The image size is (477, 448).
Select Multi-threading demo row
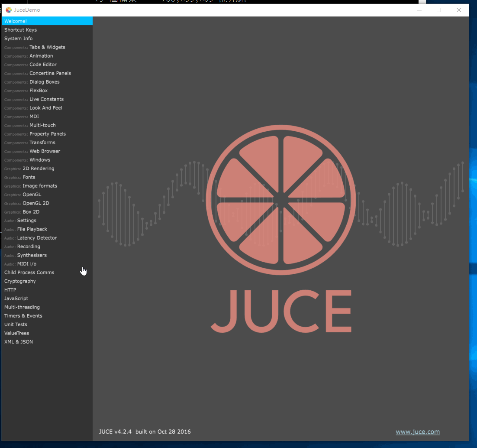click(47, 307)
